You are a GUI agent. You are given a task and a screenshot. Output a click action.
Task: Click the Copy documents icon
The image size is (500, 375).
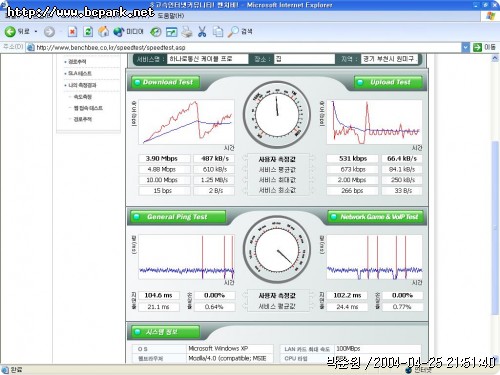click(x=218, y=32)
